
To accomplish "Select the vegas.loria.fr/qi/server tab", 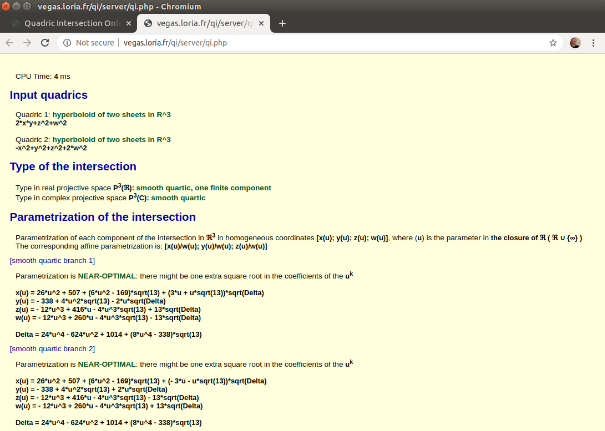I will click(x=200, y=23).
